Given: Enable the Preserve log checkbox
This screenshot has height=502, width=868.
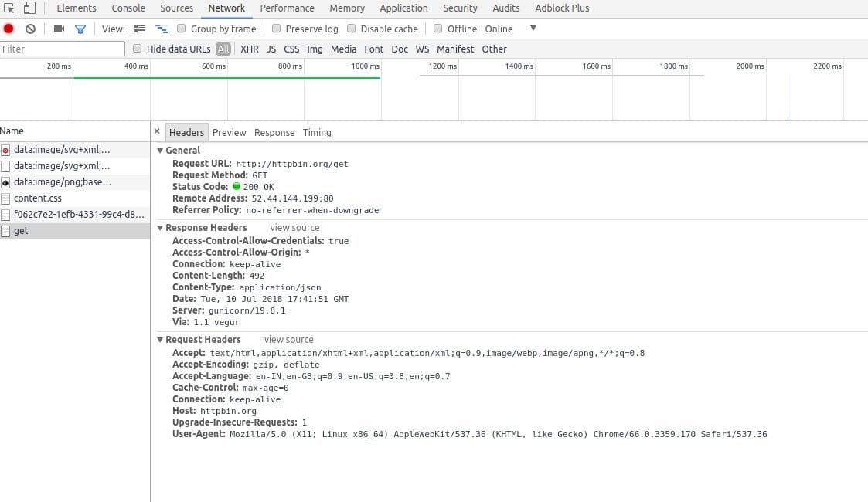Looking at the screenshot, I should (277, 29).
